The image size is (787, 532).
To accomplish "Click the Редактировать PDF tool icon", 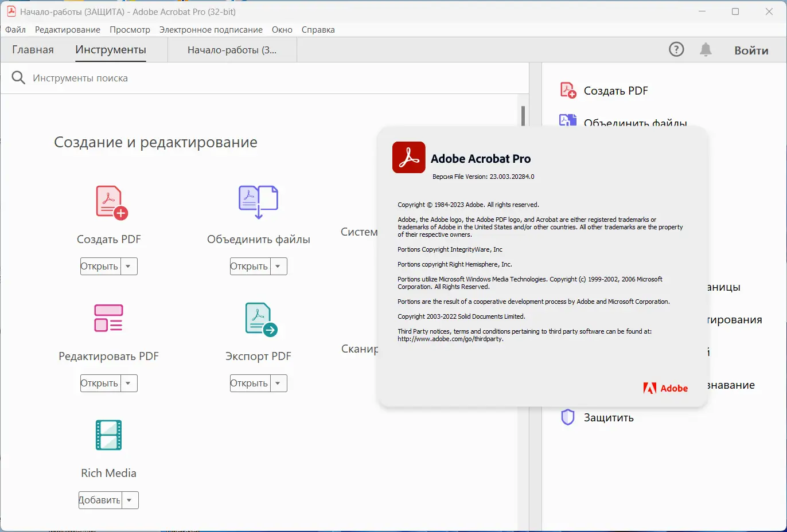I will (108, 318).
